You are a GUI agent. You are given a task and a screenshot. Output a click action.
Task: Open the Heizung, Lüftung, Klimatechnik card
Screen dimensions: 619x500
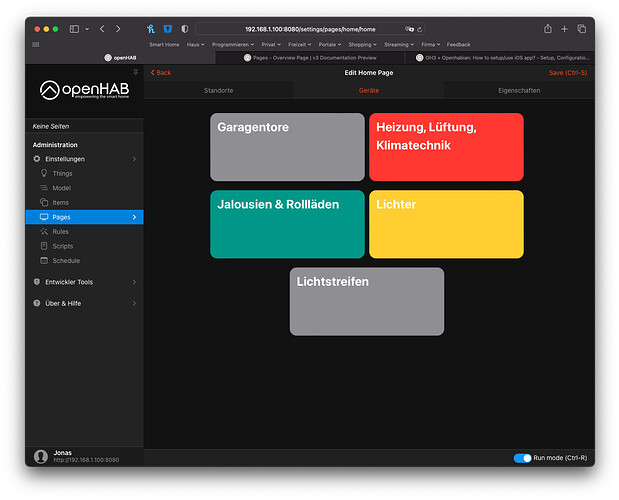446,147
